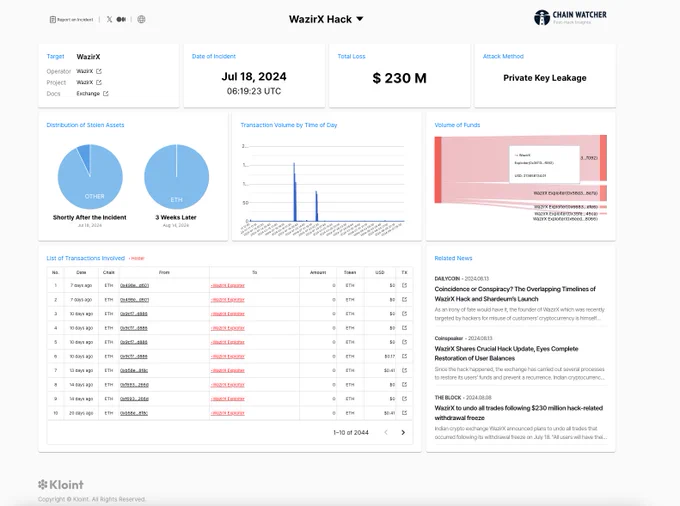
Task: Click the globe language icon
Action: [x=141, y=20]
